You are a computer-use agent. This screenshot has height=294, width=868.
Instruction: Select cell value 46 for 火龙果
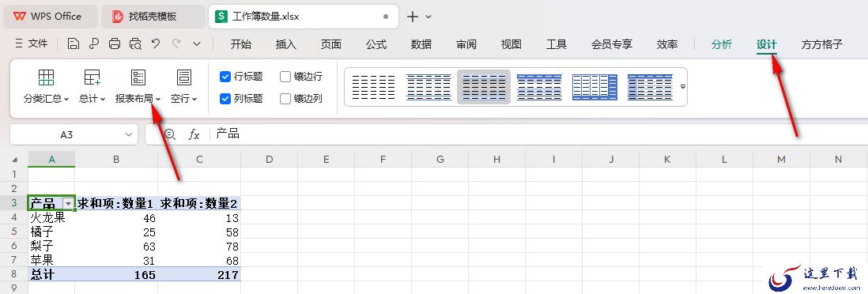click(116, 217)
